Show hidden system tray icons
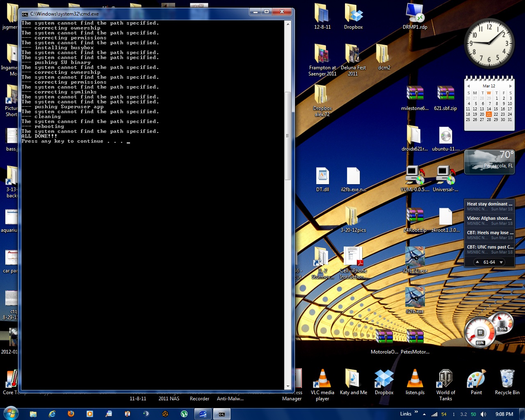The image size is (525, 420). coord(424,414)
